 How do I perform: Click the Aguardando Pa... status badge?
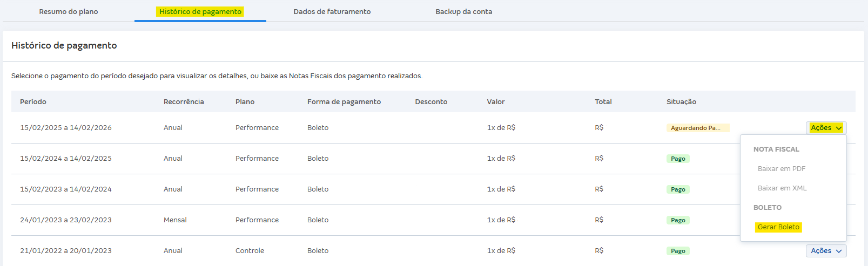[697, 128]
